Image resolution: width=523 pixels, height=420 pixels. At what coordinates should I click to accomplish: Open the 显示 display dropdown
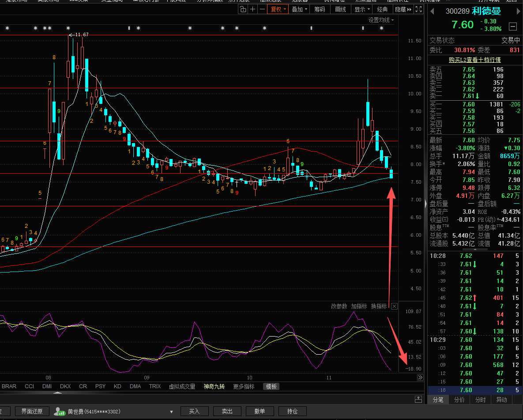362,9
